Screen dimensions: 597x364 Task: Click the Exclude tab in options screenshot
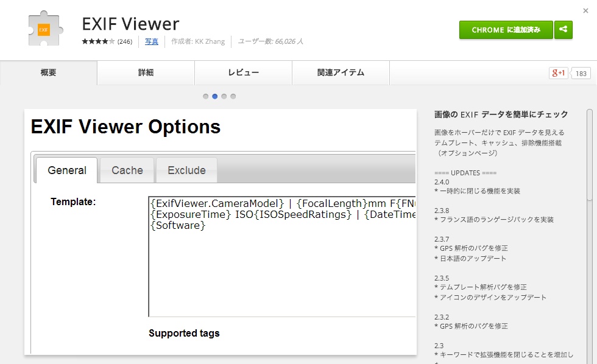tap(186, 170)
